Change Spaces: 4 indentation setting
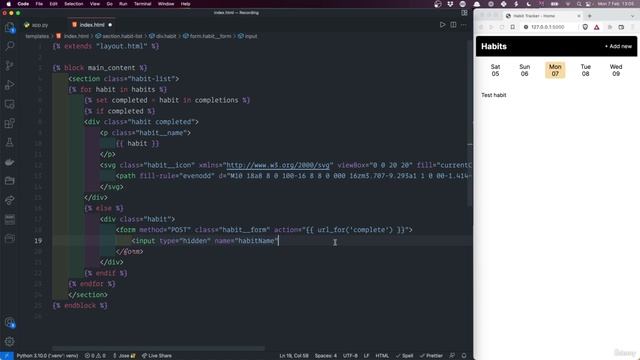This screenshot has width=640, height=360. 326,356
